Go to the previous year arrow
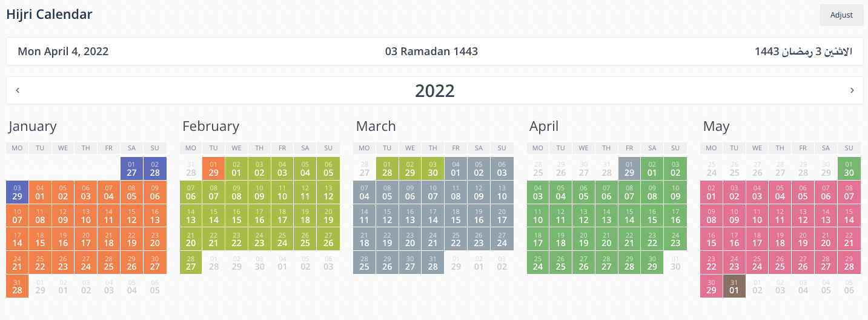This screenshot has height=320, width=868. click(18, 90)
